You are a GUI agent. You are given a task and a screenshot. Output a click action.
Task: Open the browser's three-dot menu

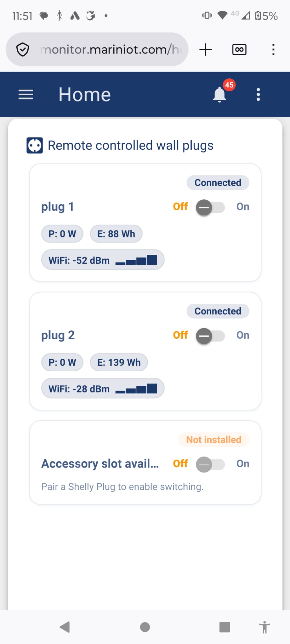tap(273, 50)
